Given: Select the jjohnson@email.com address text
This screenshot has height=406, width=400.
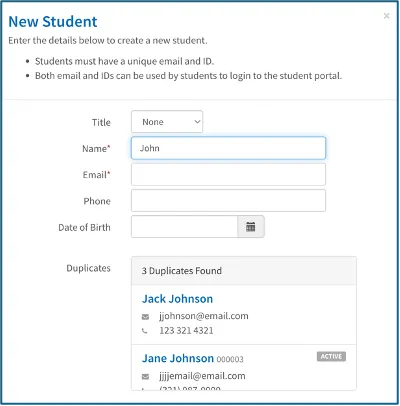Looking at the screenshot, I should [x=204, y=316].
